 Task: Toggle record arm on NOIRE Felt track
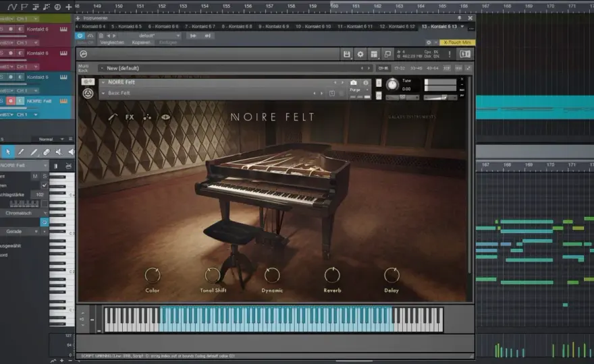[x=11, y=101]
